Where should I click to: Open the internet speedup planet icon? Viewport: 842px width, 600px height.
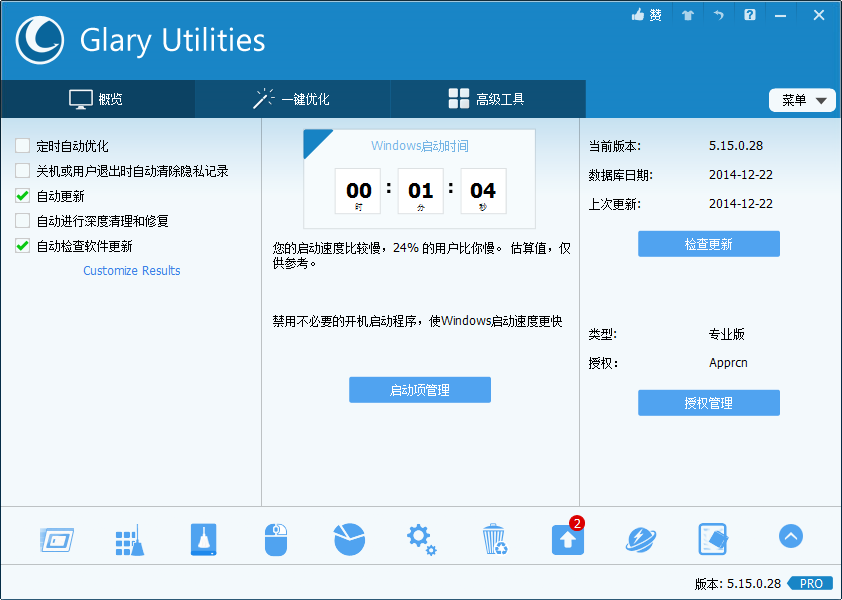(x=640, y=538)
